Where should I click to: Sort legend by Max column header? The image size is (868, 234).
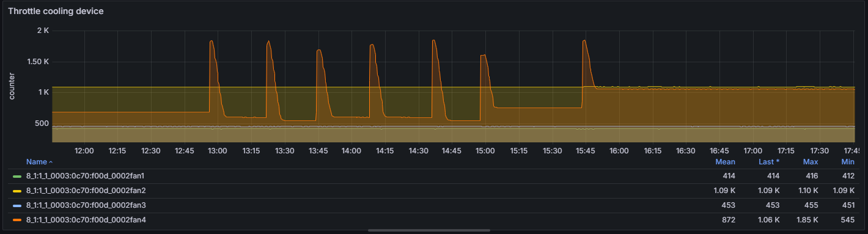click(811, 162)
